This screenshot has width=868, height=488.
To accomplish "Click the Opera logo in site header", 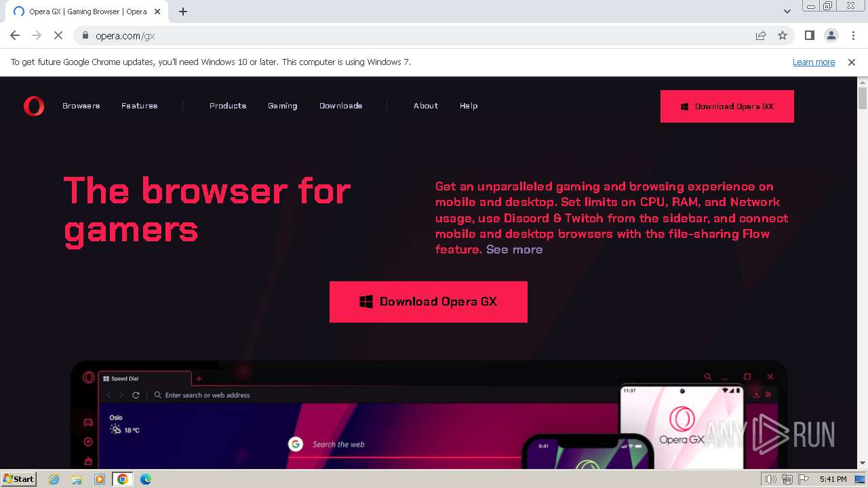I will 34,106.
